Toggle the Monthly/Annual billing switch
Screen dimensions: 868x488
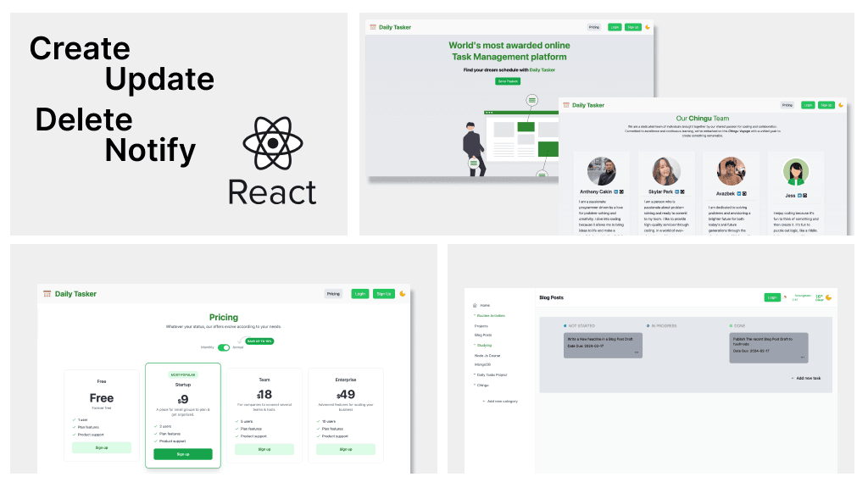pyautogui.click(x=224, y=347)
